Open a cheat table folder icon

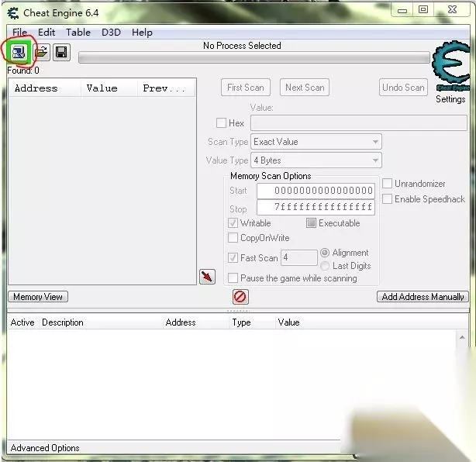click(41, 53)
